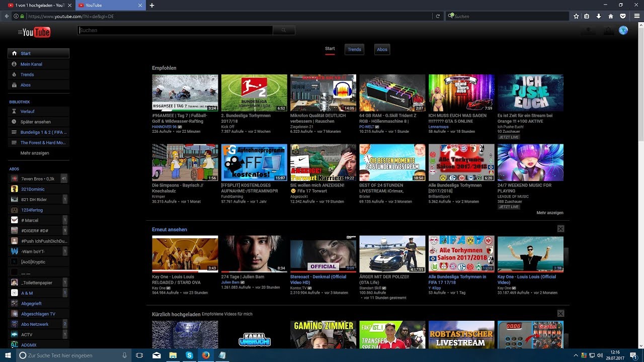Open the 274 Tage Julien Bam thumbnail

pos(254,254)
